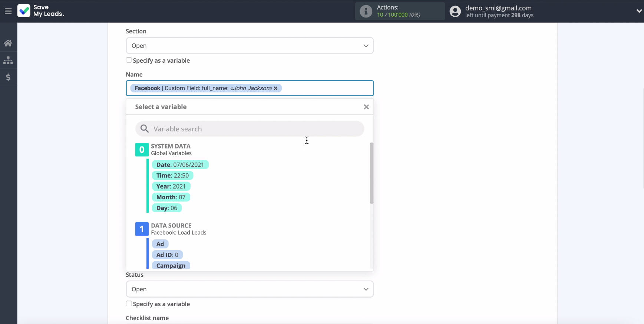644x324 pixels.
Task: Check Specify as a variable under Section
Action: [129, 60]
